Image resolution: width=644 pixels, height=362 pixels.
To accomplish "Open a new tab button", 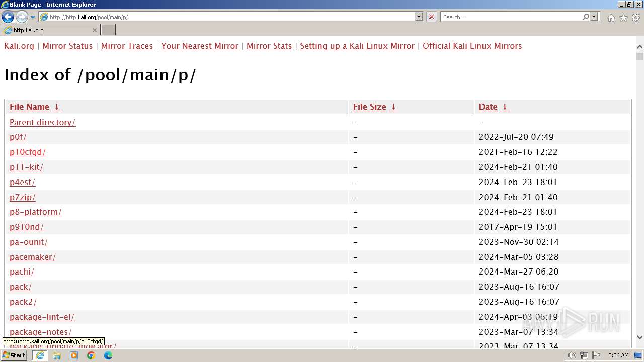I will click(x=108, y=30).
